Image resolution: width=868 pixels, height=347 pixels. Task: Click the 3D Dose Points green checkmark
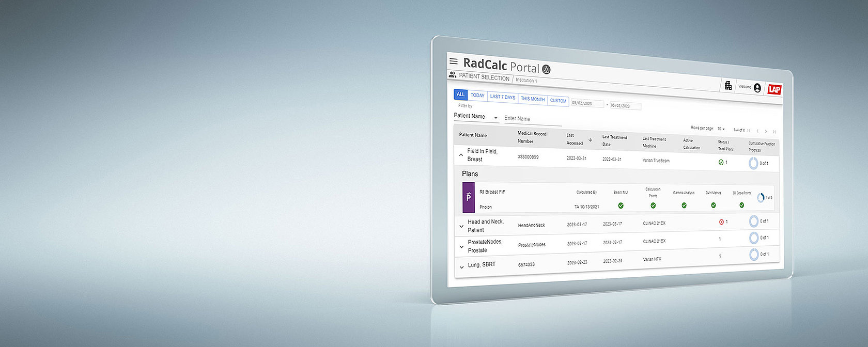coord(741,206)
